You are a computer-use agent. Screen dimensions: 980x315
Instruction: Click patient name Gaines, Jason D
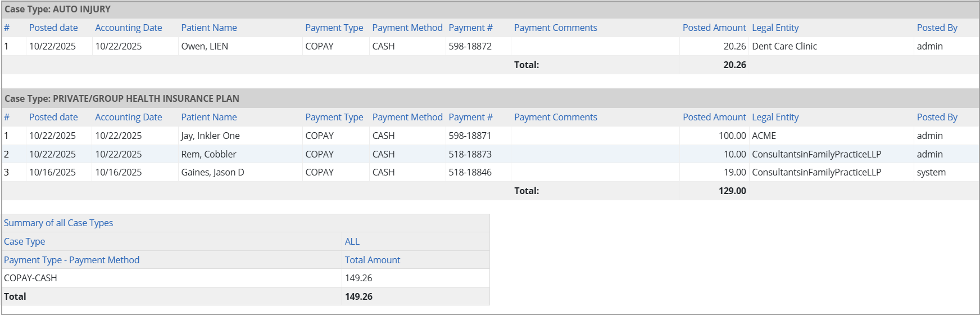point(212,172)
